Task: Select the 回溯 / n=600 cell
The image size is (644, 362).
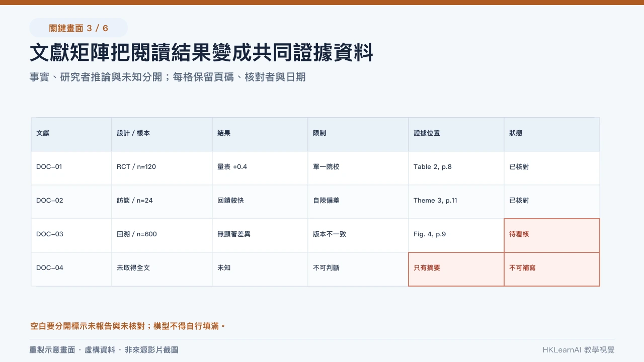Action: (162, 234)
